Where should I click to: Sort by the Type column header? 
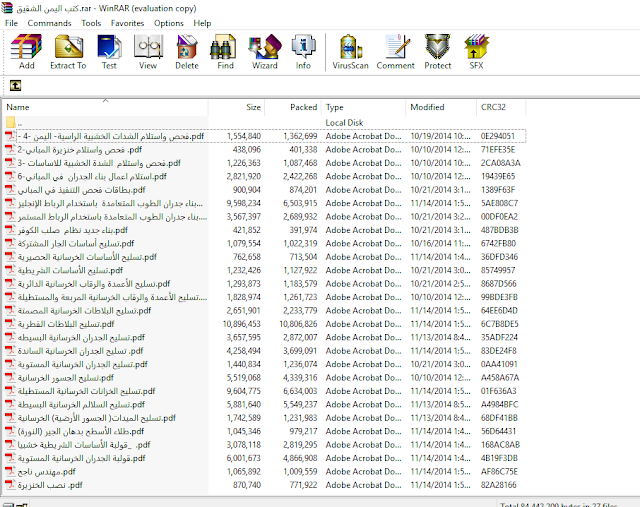[x=363, y=107]
